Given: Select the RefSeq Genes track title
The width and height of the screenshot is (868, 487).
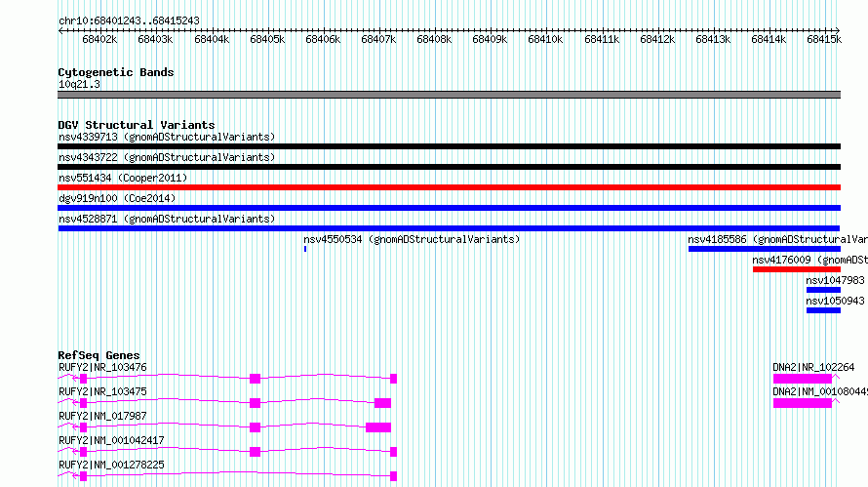Looking at the screenshot, I should pos(99,355).
